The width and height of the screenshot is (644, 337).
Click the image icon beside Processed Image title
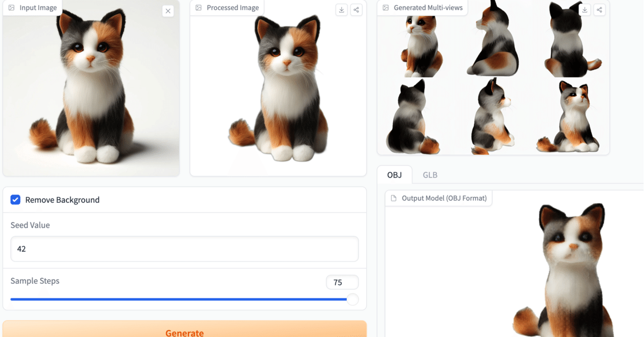[199, 8]
